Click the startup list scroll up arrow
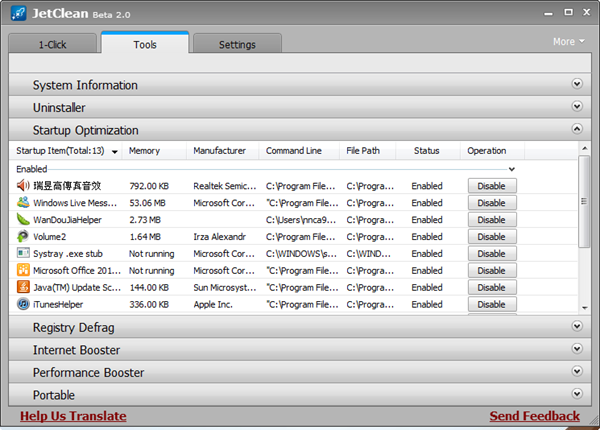The height and width of the screenshot is (430, 600). click(x=584, y=148)
